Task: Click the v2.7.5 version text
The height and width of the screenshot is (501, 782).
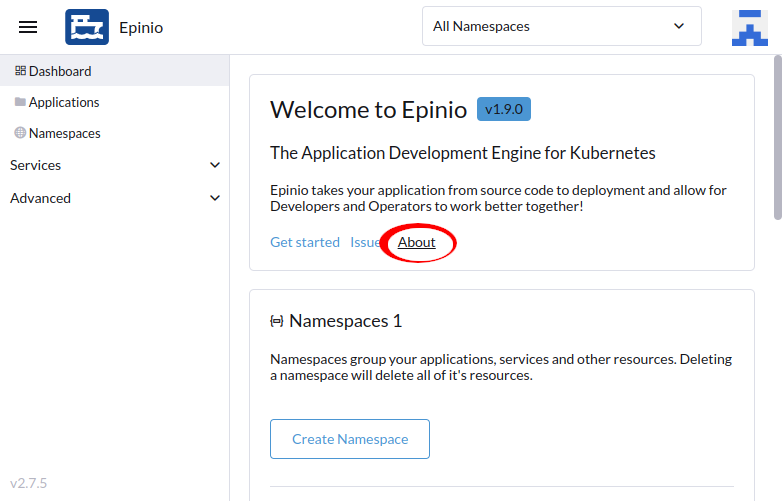Action: tap(28, 483)
